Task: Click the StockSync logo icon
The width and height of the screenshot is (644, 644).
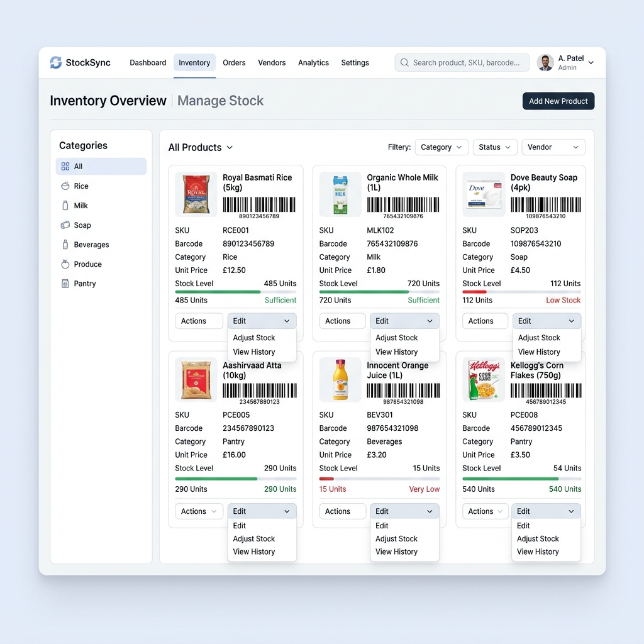Action: 56,62
